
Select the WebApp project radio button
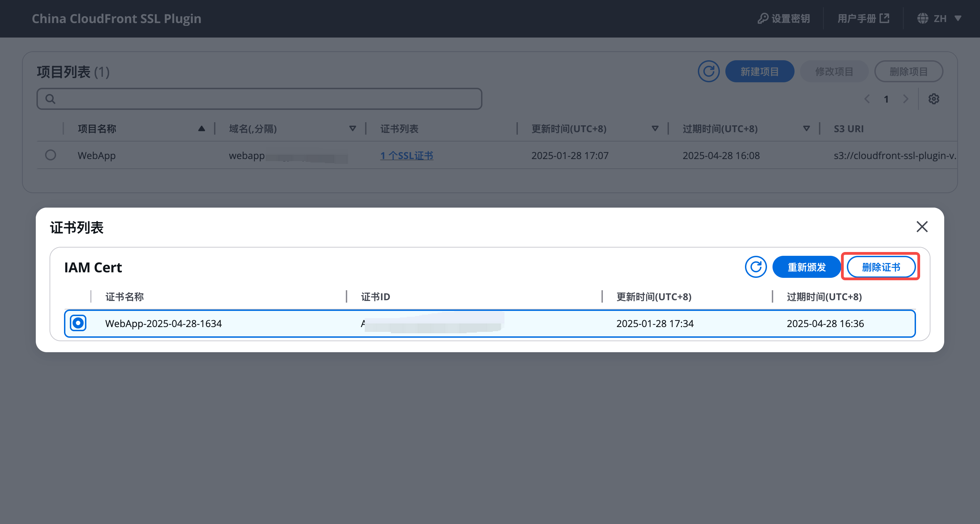pyautogui.click(x=51, y=155)
